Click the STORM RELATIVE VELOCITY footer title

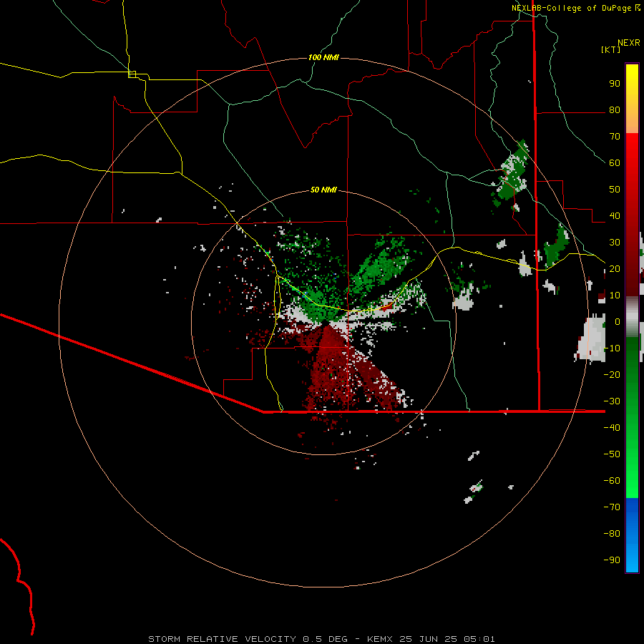tap(222, 639)
